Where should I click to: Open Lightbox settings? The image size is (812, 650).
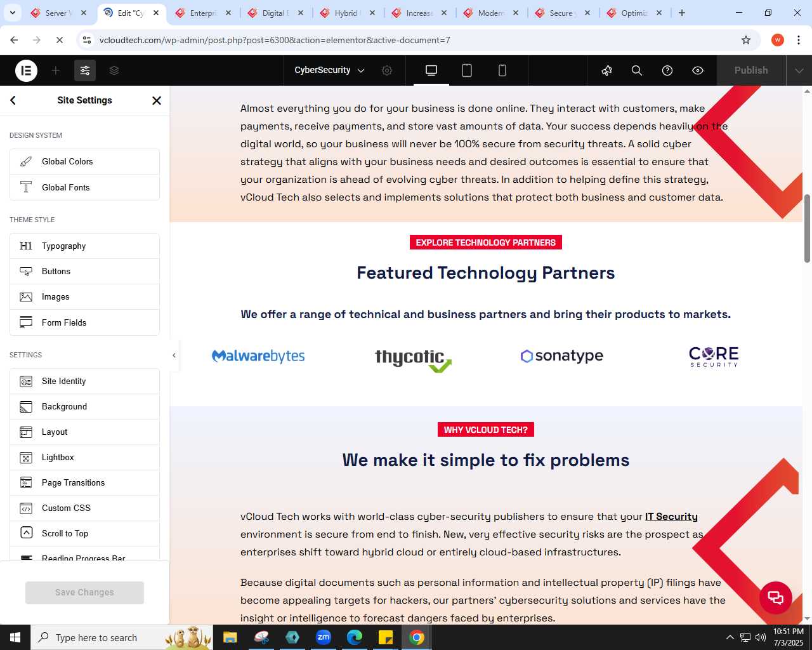[x=84, y=458]
